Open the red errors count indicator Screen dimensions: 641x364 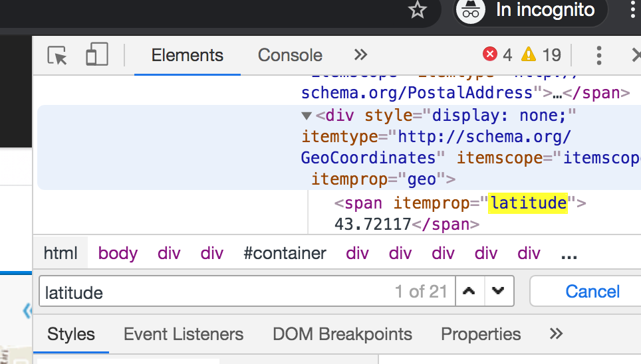(497, 55)
